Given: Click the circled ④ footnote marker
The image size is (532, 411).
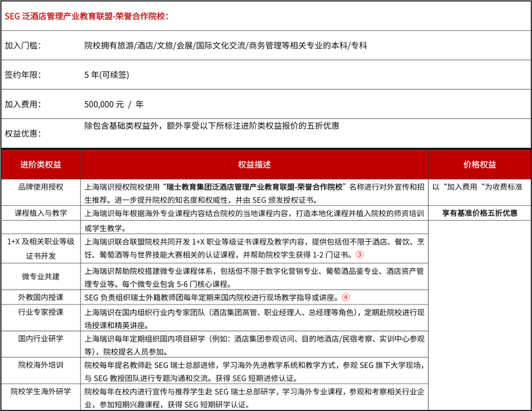Looking at the screenshot, I should coord(346,298).
